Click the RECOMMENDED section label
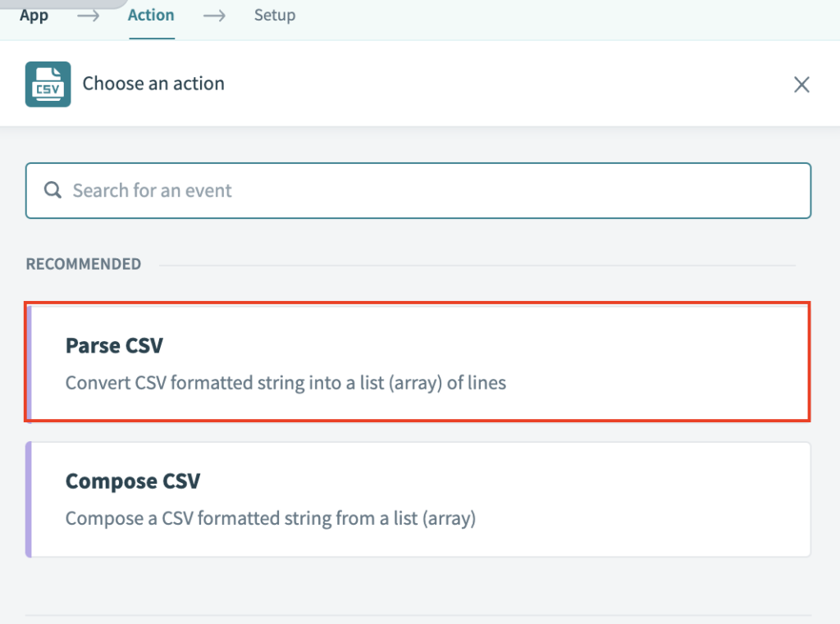 pyautogui.click(x=84, y=264)
